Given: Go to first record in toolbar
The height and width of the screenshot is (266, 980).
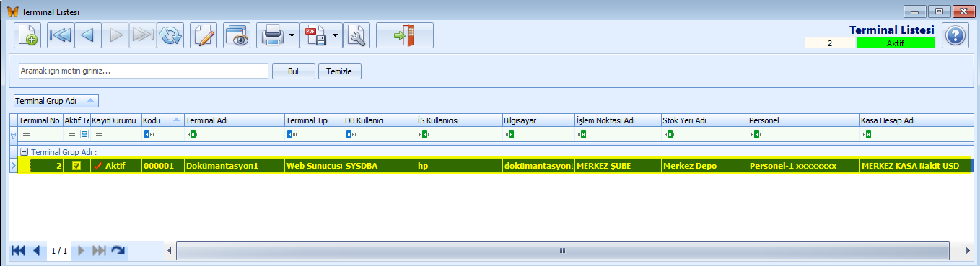Looking at the screenshot, I should (60, 35).
